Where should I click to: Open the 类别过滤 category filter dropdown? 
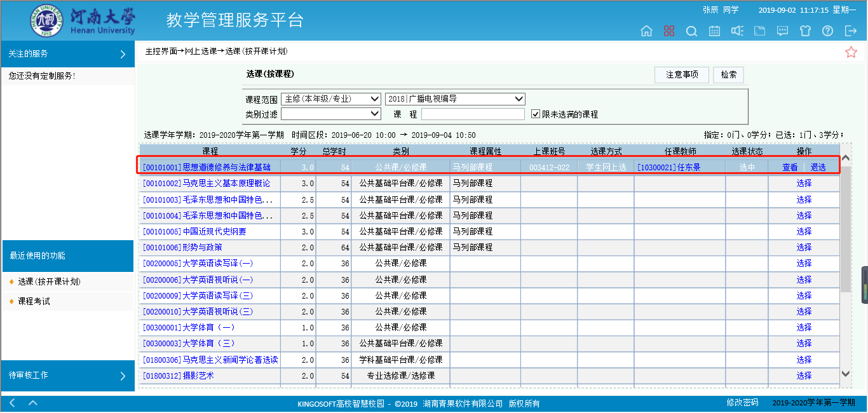click(330, 114)
